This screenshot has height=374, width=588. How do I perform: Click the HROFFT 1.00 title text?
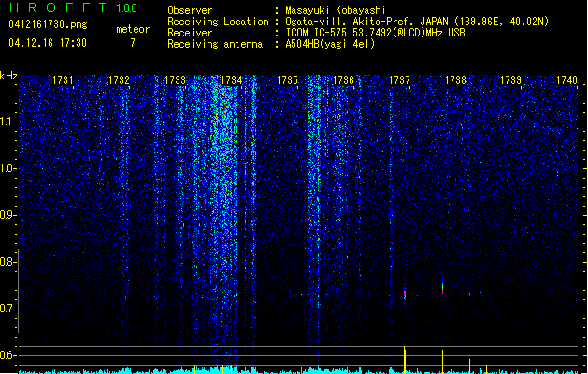pos(74,7)
